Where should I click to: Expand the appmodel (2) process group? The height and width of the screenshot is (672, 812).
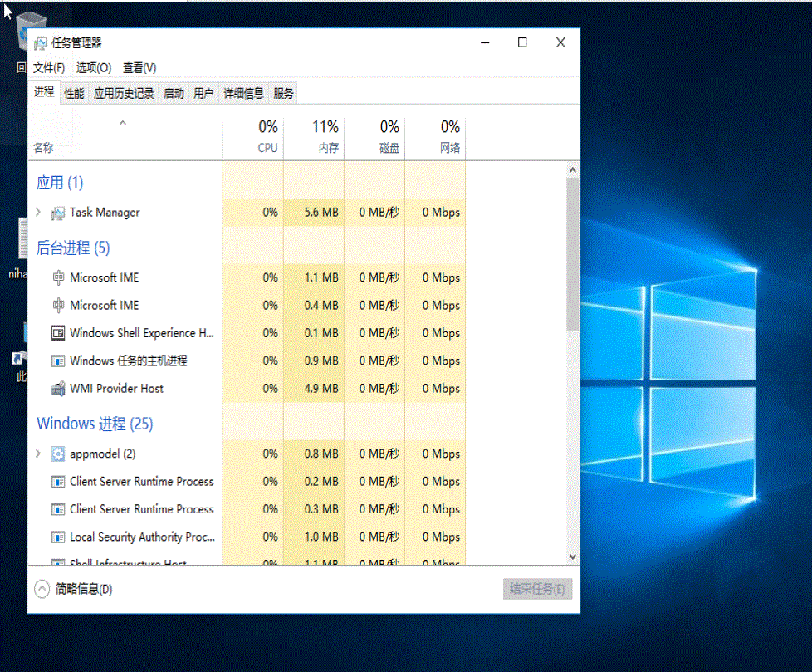click(38, 454)
